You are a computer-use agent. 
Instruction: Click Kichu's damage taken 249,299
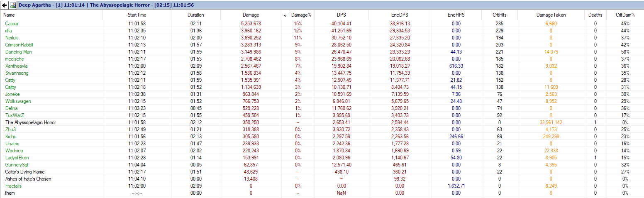551,137
